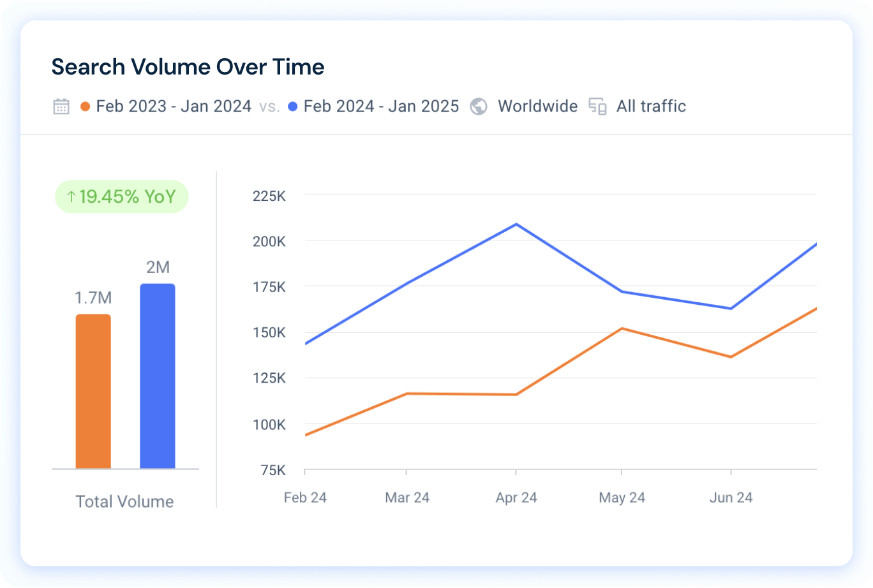Click the calendar date range icon
The width and height of the screenshot is (873, 588).
(x=61, y=107)
